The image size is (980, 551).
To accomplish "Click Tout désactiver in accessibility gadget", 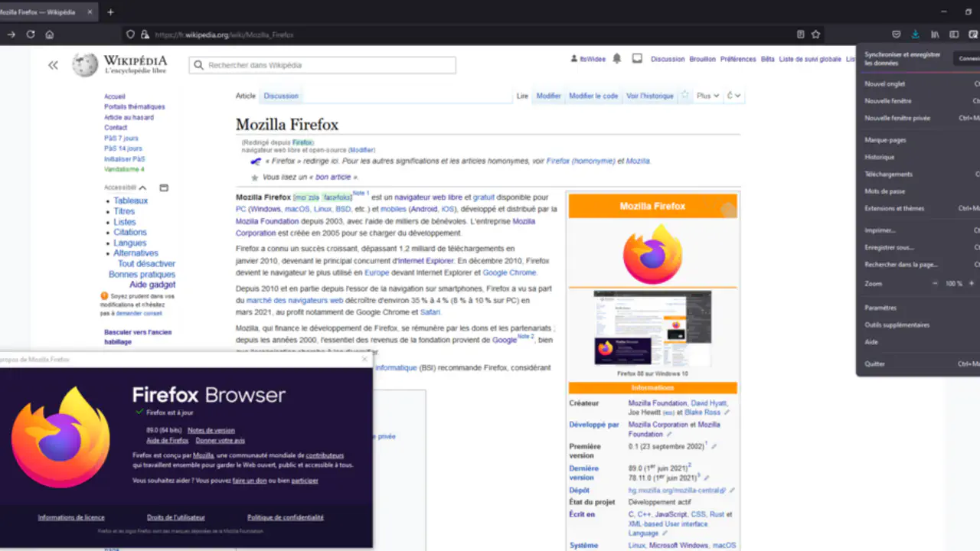I will 146,263.
